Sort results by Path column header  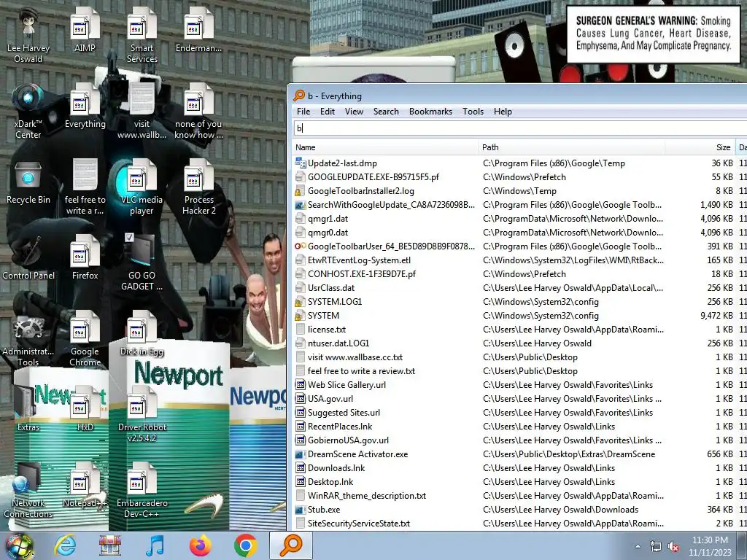(571, 147)
